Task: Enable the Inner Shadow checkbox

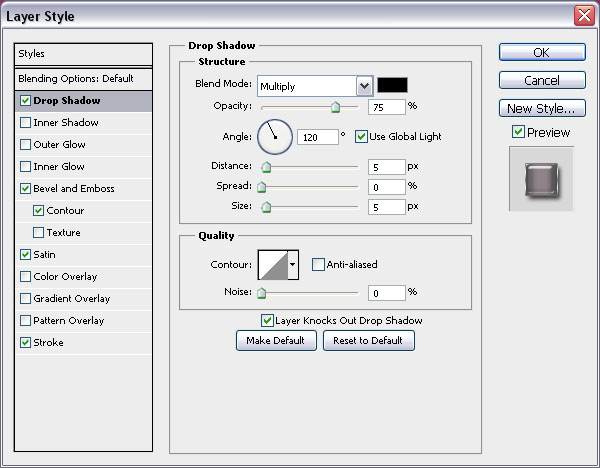Action: [25, 122]
